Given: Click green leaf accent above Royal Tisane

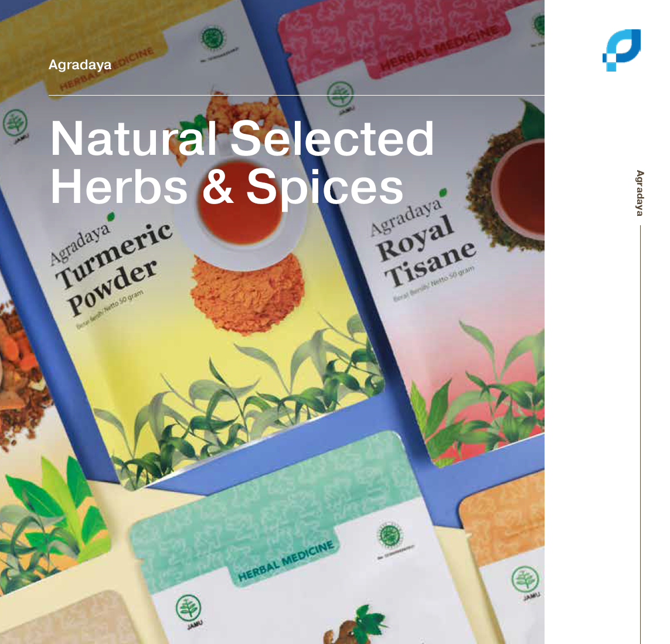Looking at the screenshot, I should [443, 192].
